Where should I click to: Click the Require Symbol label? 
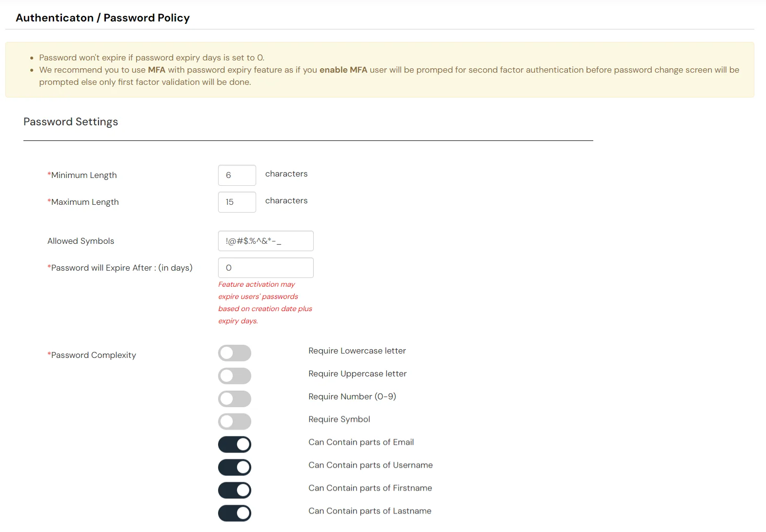click(339, 419)
